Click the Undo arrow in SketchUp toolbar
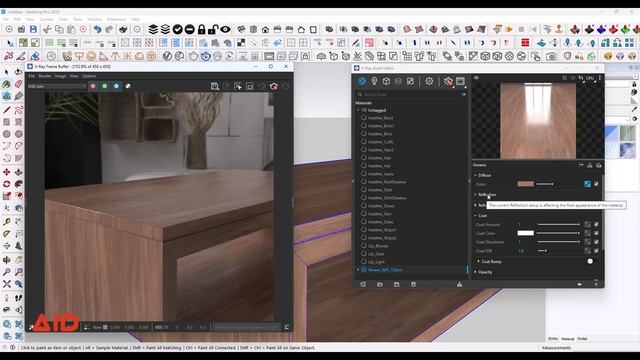 97,29
